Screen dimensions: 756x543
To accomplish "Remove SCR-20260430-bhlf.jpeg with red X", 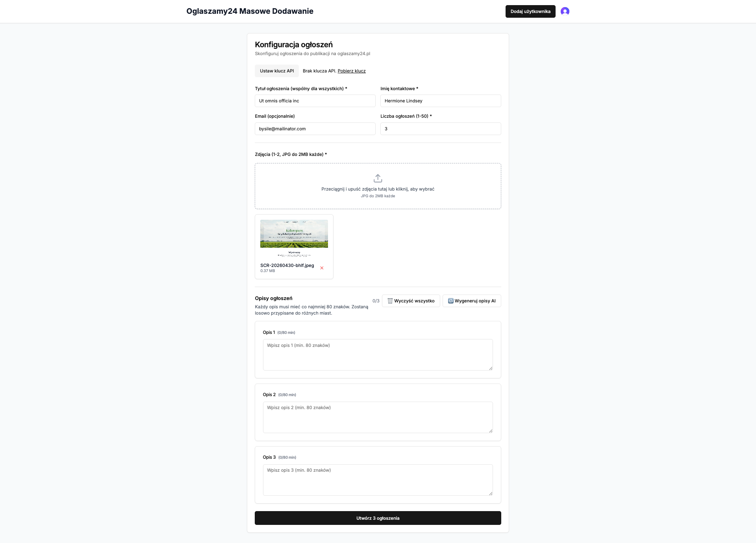I will [x=322, y=268].
